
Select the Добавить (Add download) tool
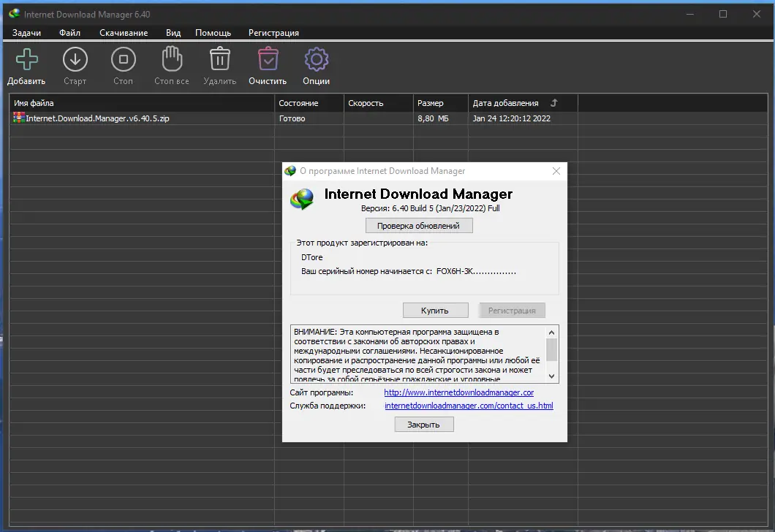coord(26,58)
